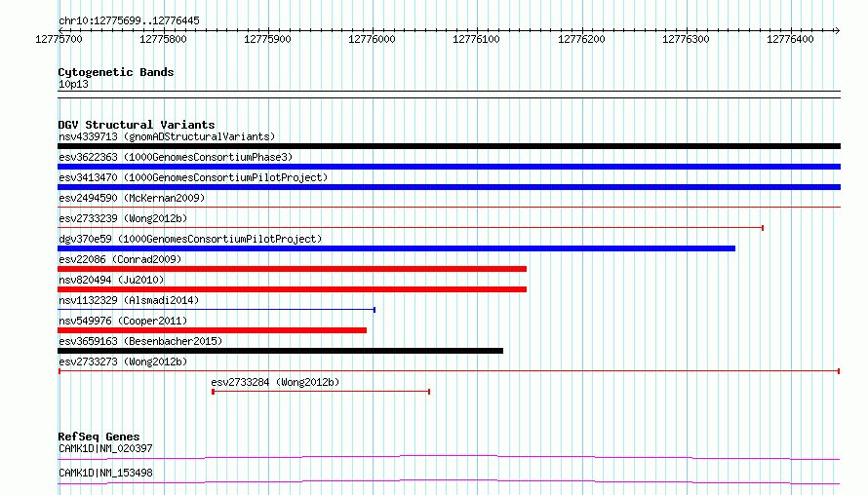This screenshot has width=868, height=495.
Task: Click the esv22086 (Conrad2009) label
Action: click(x=120, y=259)
